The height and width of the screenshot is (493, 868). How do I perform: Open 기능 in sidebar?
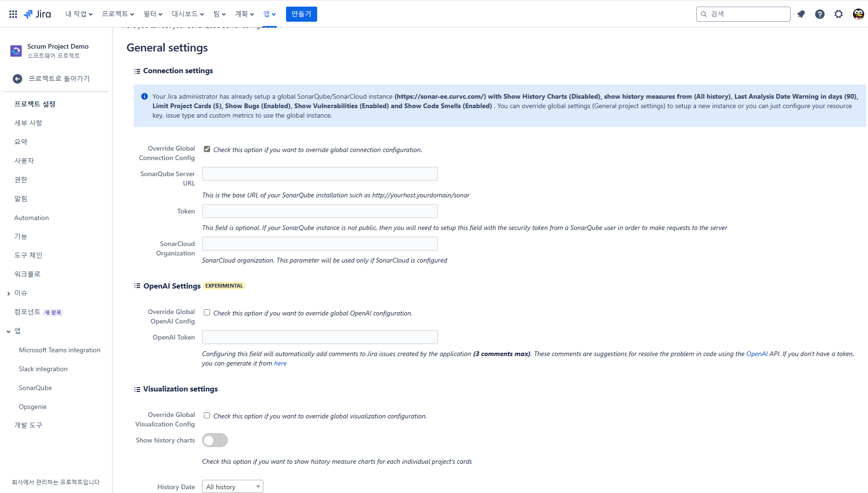(x=21, y=236)
